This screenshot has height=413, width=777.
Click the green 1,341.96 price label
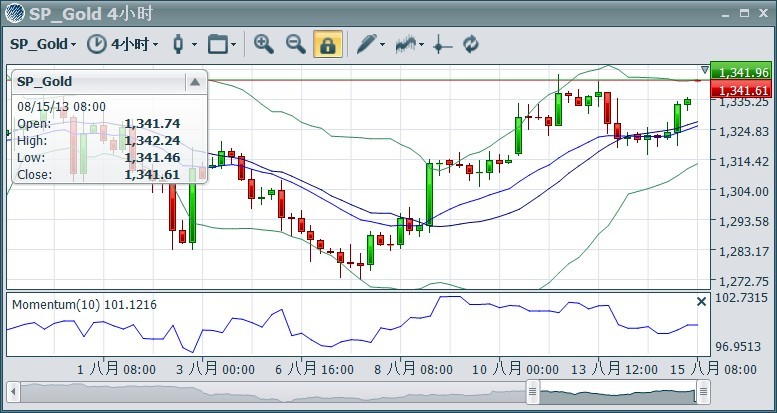tap(740, 72)
